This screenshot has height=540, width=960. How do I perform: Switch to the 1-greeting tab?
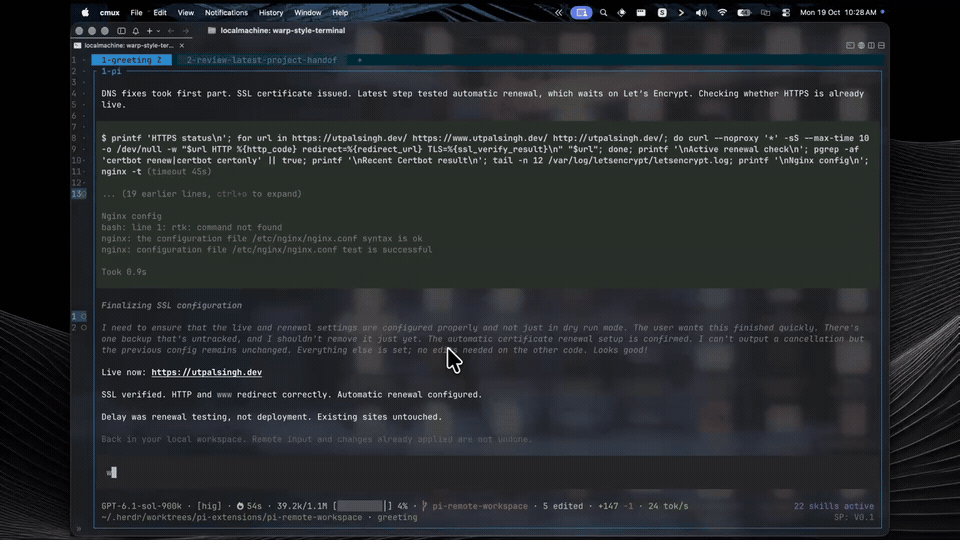(131, 60)
